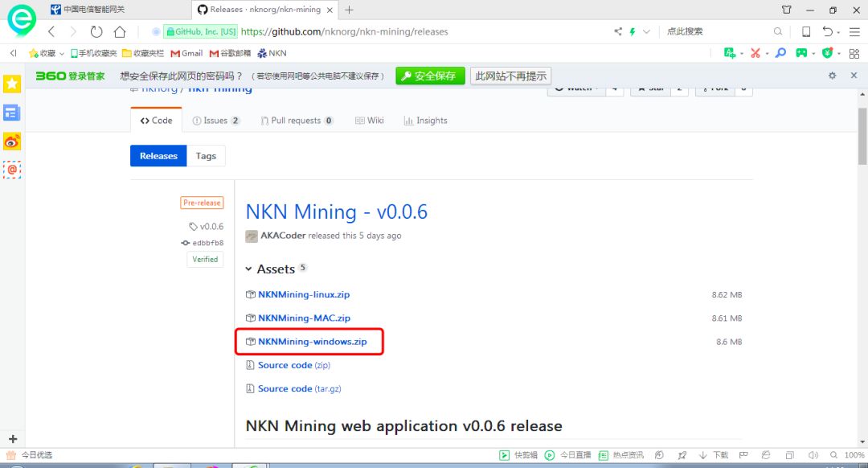Screen dimensions: 868x468
Task: Download Source code (zip)
Action: pos(294,365)
